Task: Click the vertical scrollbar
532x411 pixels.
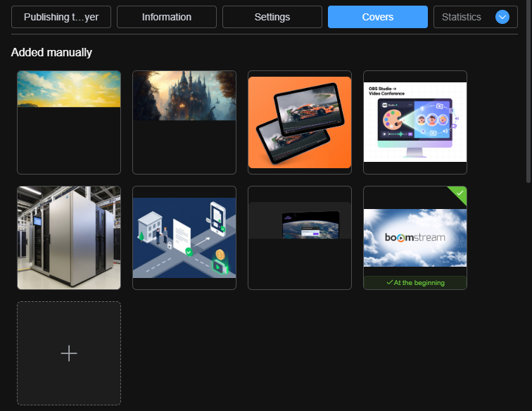Action: pos(528,91)
